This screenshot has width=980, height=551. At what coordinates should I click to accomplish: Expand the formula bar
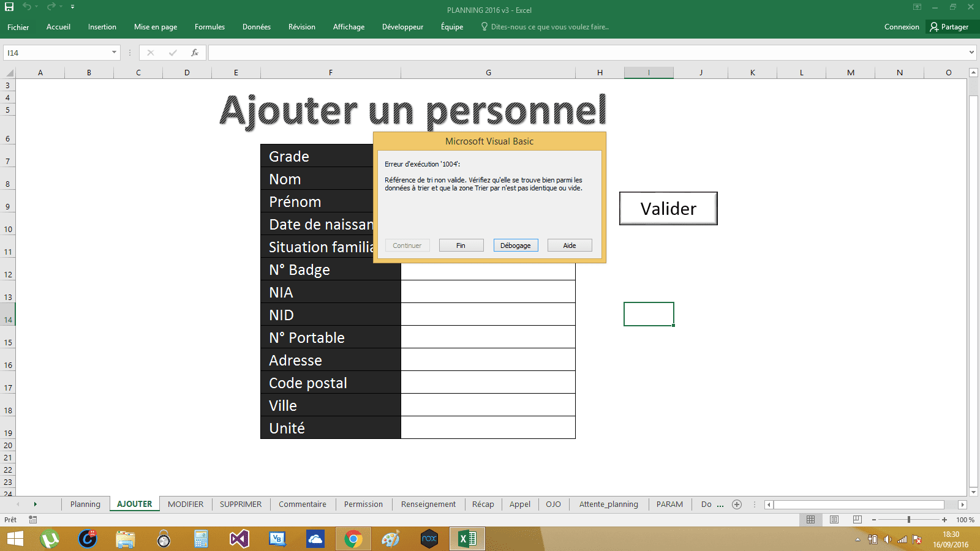[971, 53]
